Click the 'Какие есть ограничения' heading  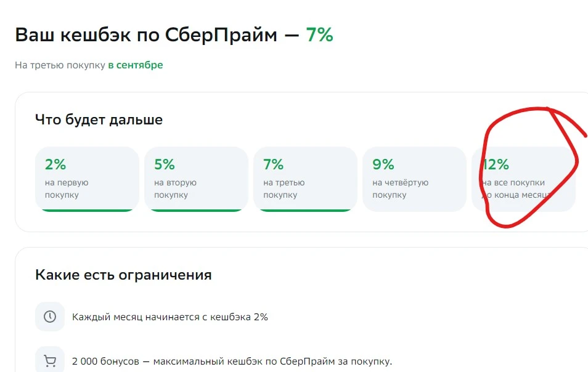tap(123, 275)
